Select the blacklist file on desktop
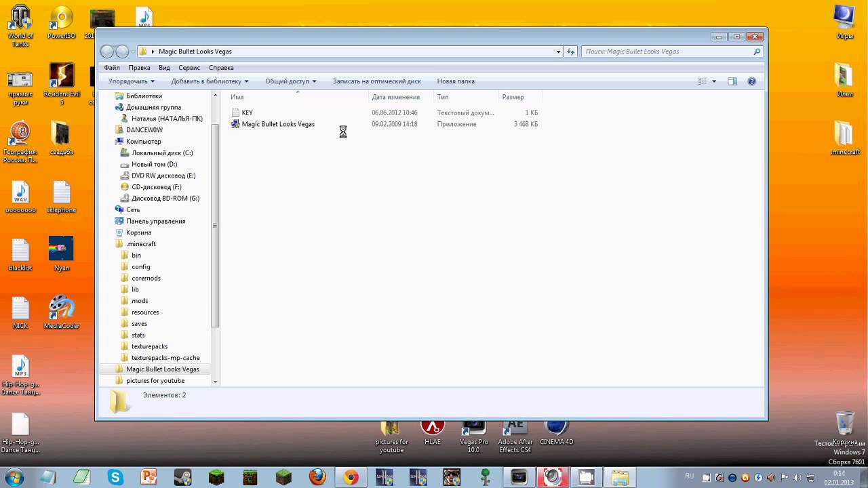The image size is (868, 488). point(20,254)
